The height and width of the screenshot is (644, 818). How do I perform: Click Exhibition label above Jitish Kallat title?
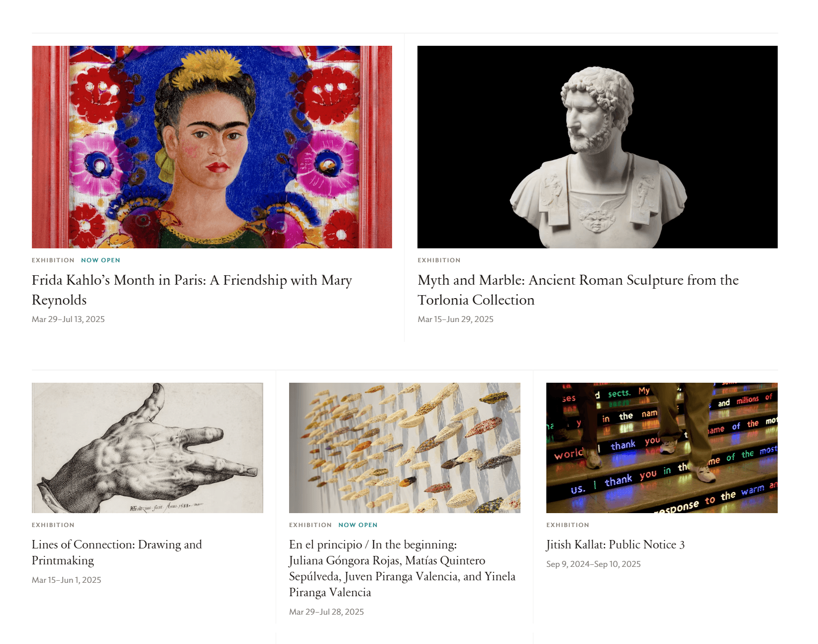[568, 525]
